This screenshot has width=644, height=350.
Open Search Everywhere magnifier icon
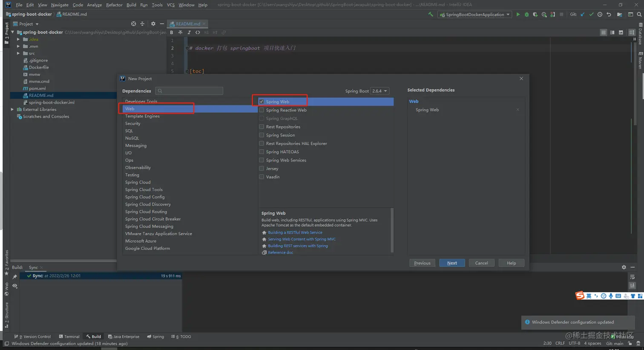pyautogui.click(x=639, y=14)
